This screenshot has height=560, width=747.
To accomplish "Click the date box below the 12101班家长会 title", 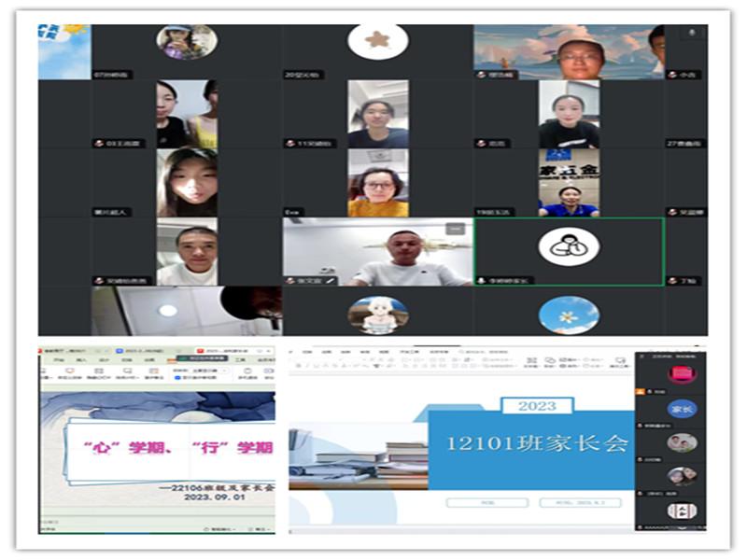I will (x=580, y=502).
